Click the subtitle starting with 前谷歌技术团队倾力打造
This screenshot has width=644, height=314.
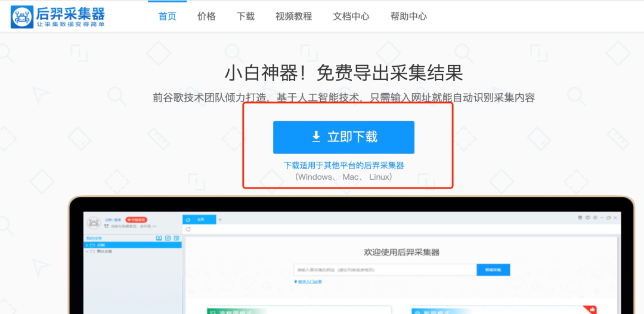344,98
